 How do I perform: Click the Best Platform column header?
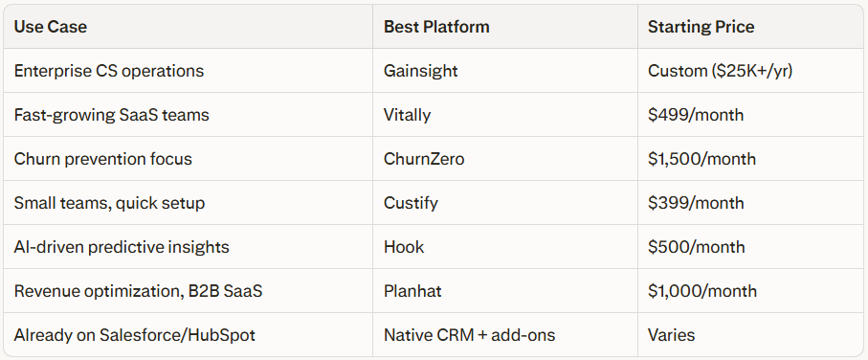pos(505,27)
